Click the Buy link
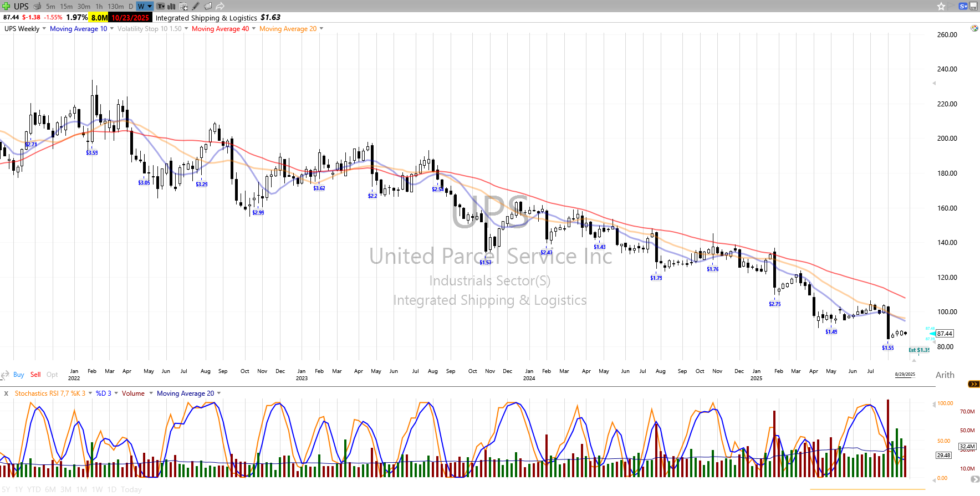The image size is (980, 496). pyautogui.click(x=18, y=375)
